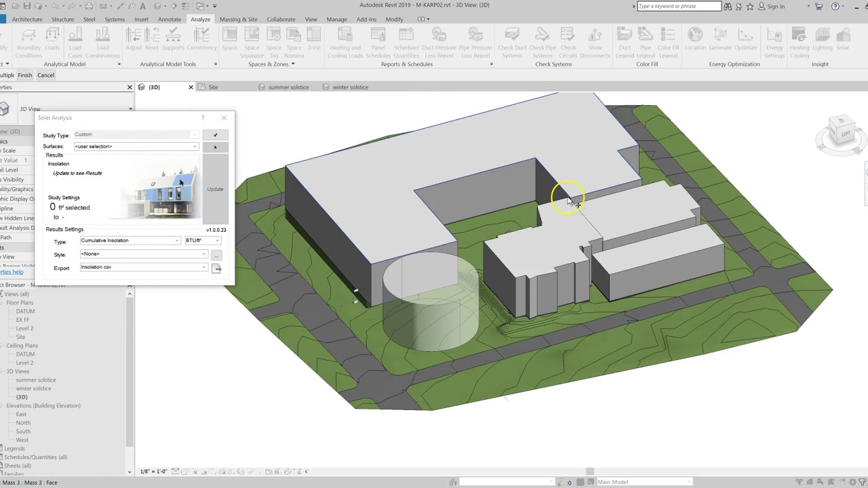The image size is (868, 488).
Task: Add a Pipe Legend
Action: coord(646,42)
